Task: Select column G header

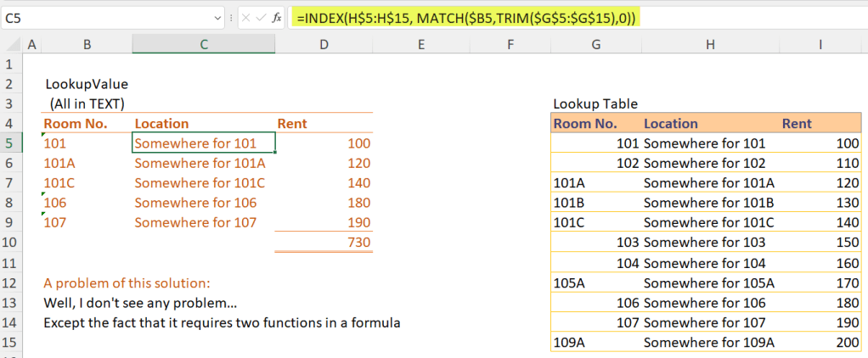Action: [595, 44]
